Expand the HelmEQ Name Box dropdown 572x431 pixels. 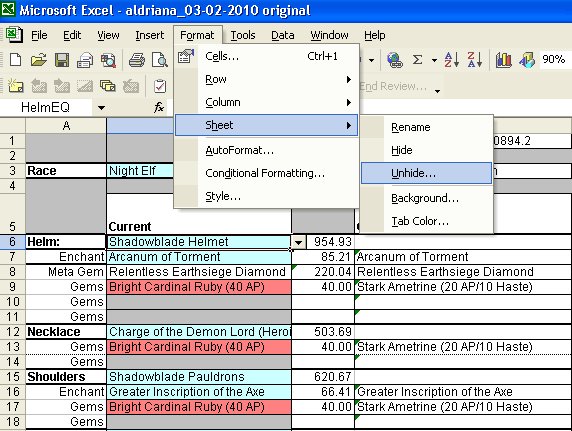click(101, 108)
